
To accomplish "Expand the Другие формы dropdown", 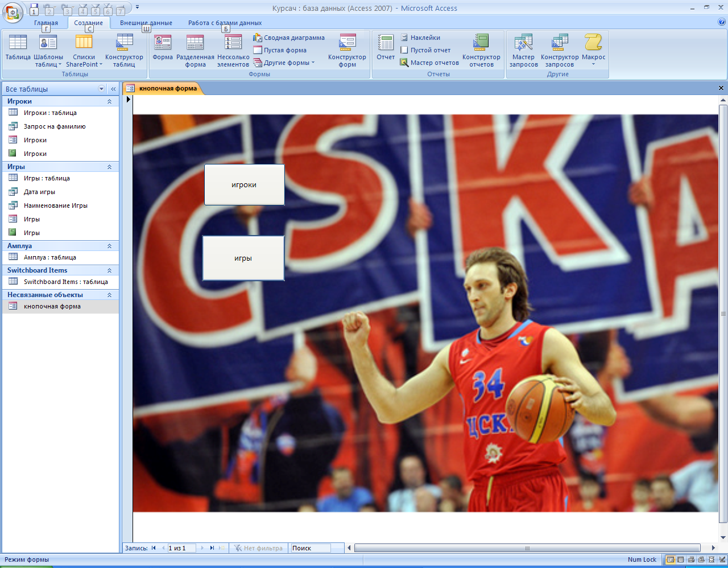I will pyautogui.click(x=284, y=63).
